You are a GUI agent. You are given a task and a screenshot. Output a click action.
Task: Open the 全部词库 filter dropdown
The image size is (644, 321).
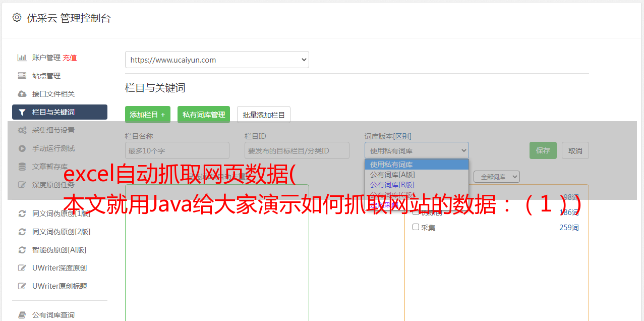[x=497, y=177]
